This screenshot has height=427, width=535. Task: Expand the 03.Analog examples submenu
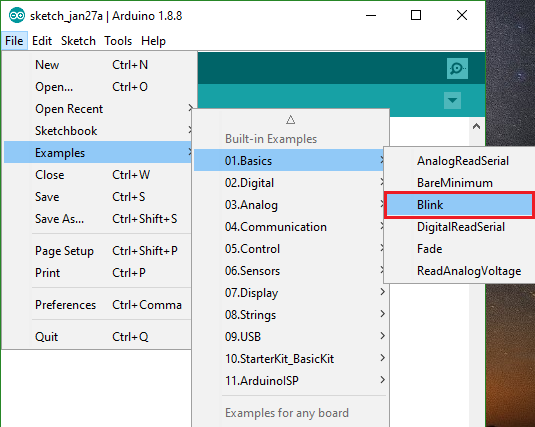[290, 204]
